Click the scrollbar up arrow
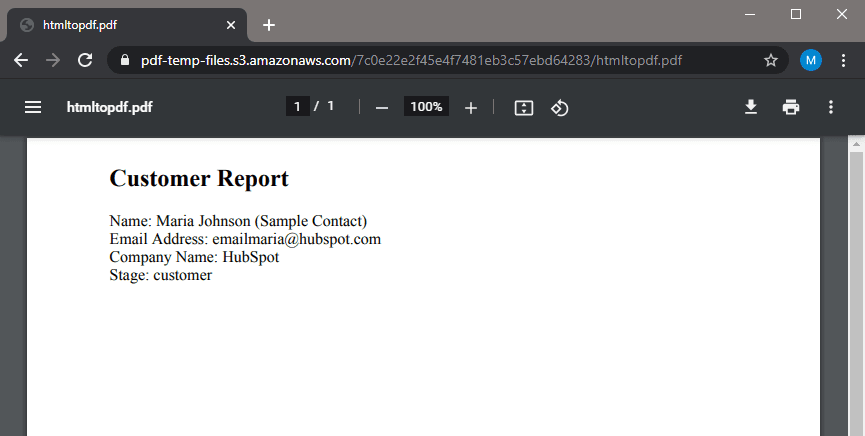This screenshot has width=865, height=436. [856, 145]
